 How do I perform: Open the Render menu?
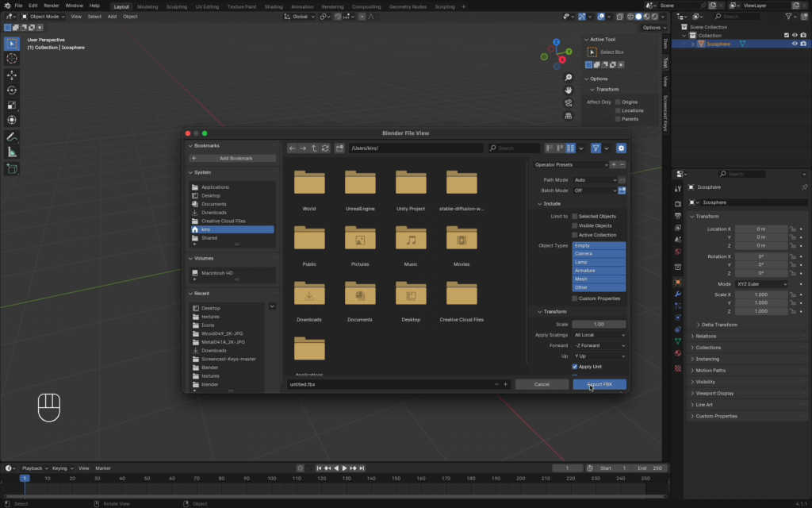(52, 6)
